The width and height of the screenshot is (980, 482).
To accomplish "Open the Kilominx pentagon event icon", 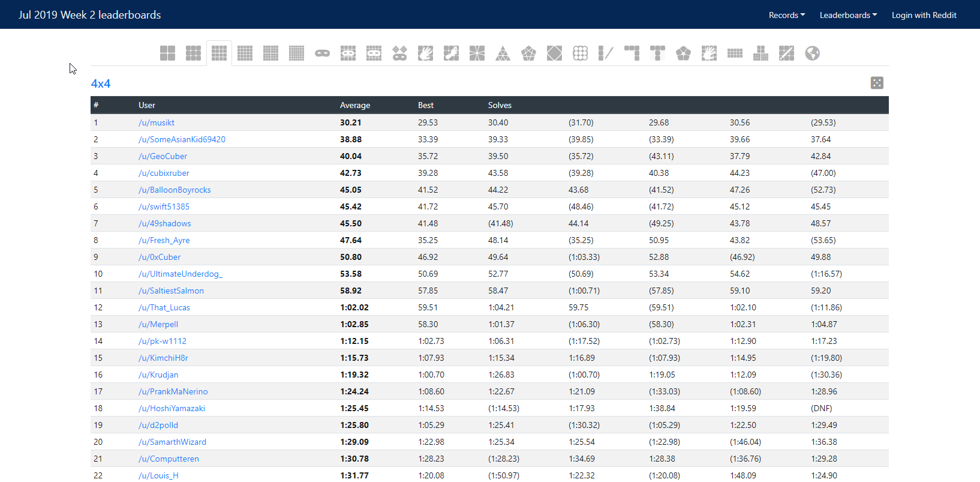I will 684,53.
